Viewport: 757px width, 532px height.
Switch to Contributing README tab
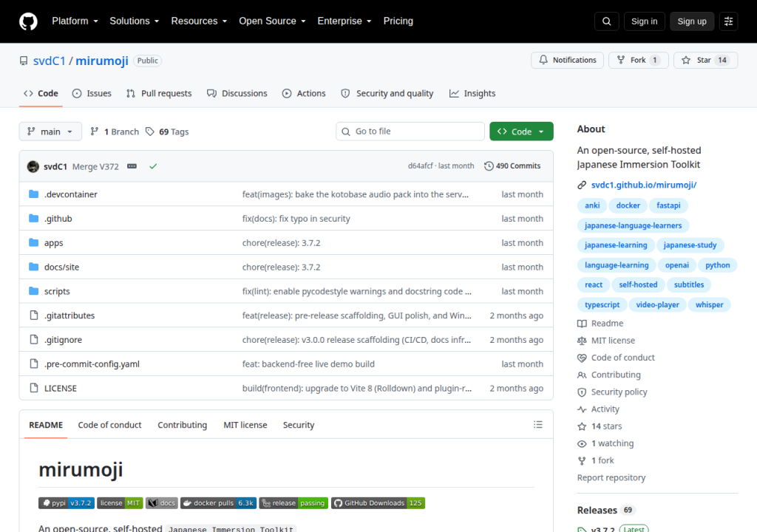click(182, 425)
